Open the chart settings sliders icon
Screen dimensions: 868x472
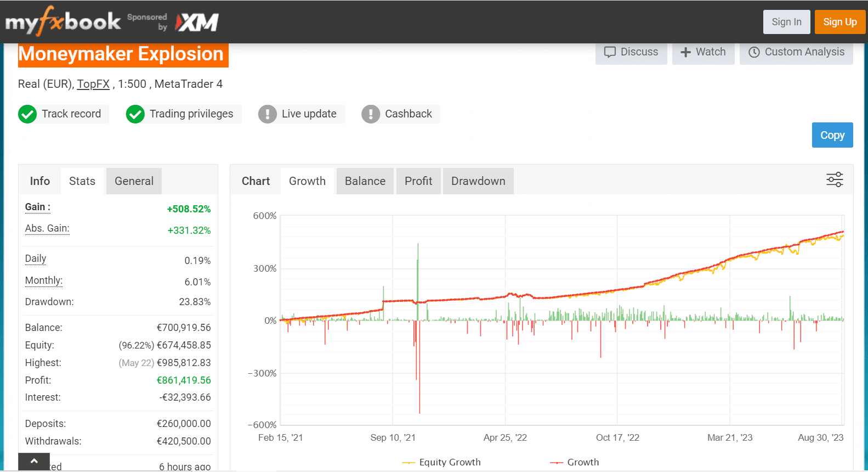click(x=835, y=179)
